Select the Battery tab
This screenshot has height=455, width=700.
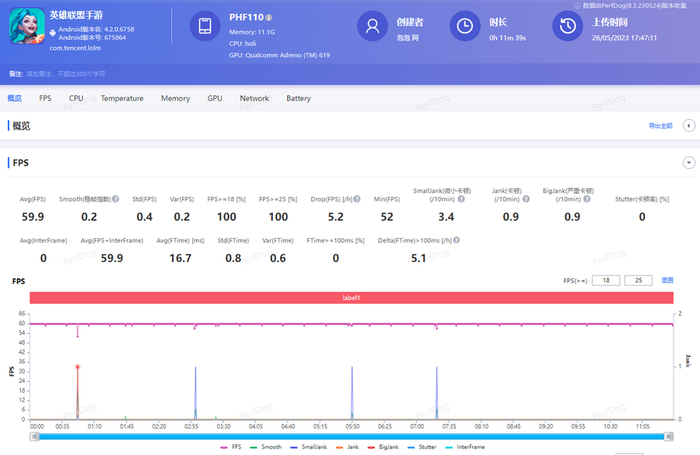pos(298,99)
